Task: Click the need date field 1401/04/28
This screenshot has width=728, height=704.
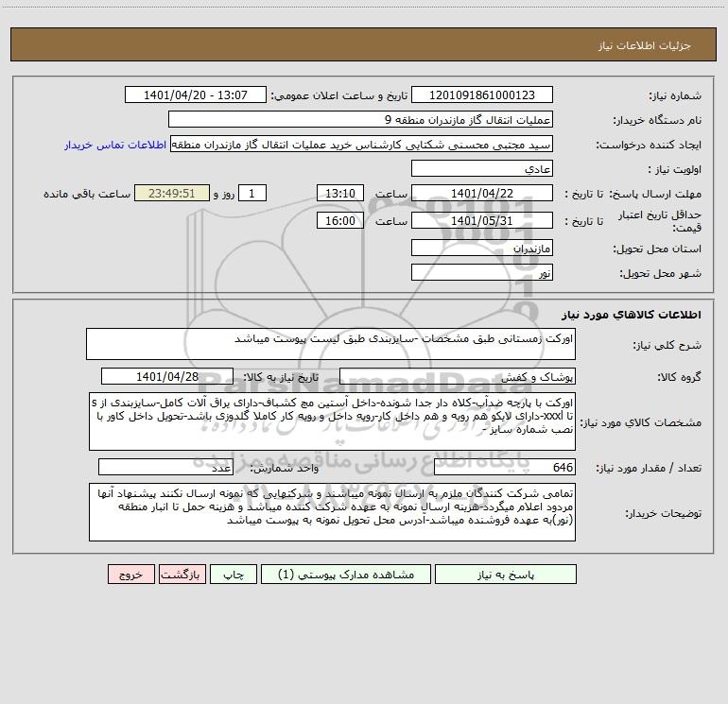Action: 167,376
